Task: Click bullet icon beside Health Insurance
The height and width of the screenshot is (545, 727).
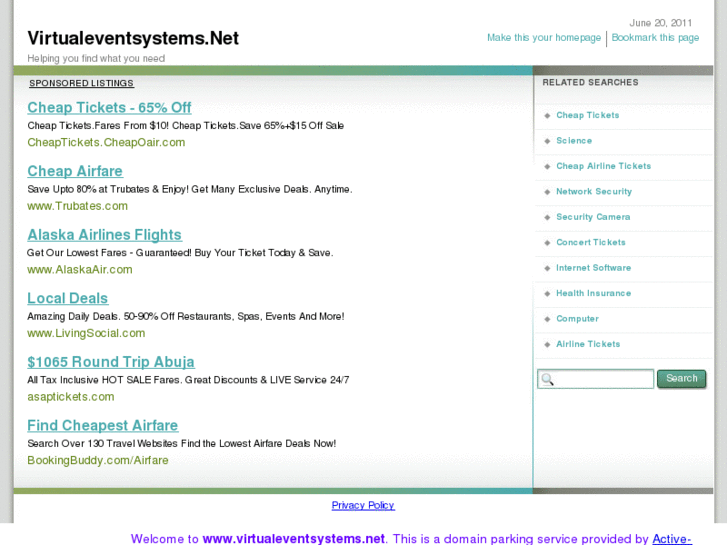Action: tap(547, 294)
